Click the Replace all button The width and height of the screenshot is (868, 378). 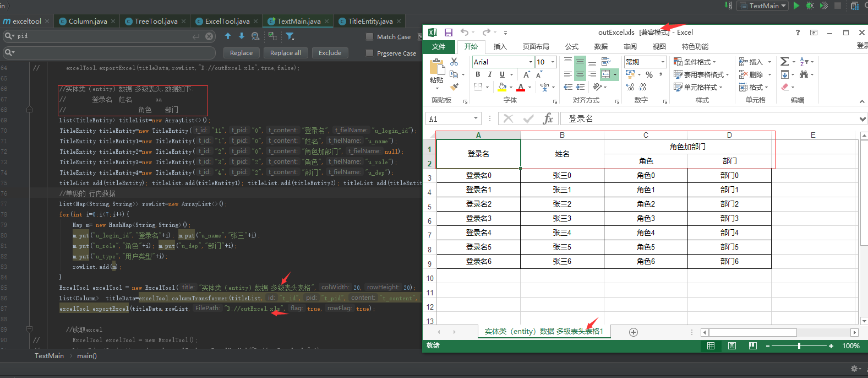286,53
